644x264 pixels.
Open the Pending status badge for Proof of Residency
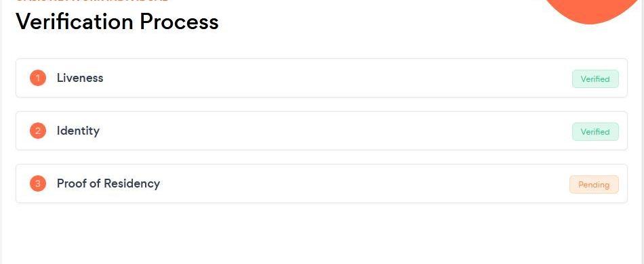coord(594,185)
